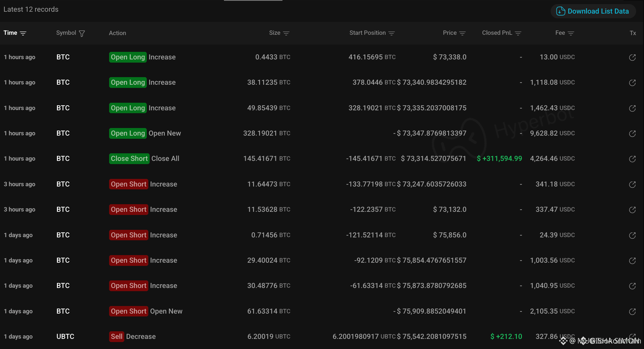This screenshot has height=349, width=644.
Task: Open Tx link for the 38.11235 BTC trade
Action: click(632, 83)
